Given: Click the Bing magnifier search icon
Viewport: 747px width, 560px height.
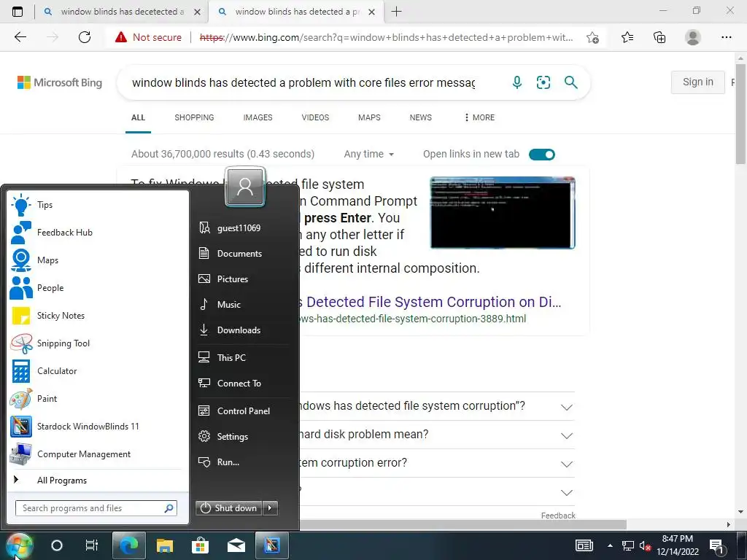Looking at the screenshot, I should coord(570,82).
